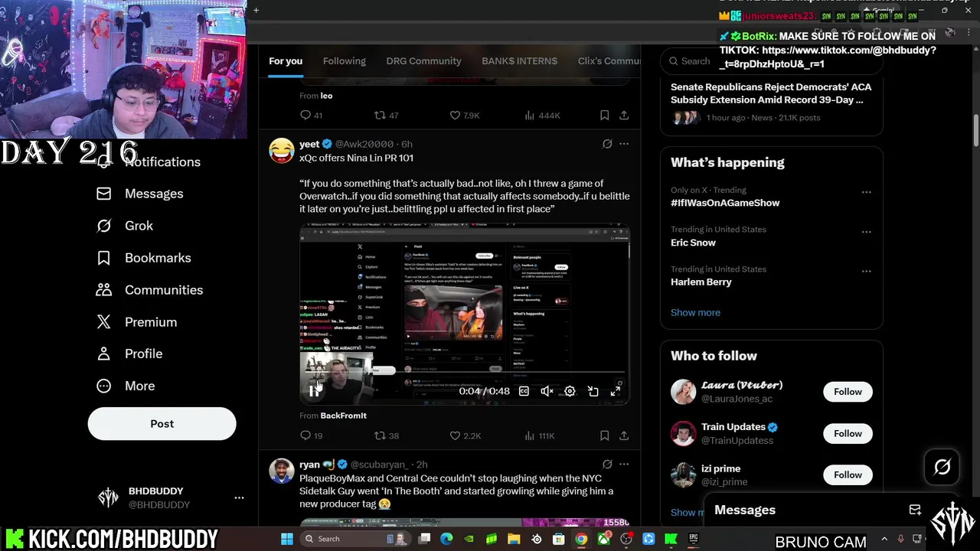Screen dimensions: 980x551
Task: Open Grok actions on ryan's post
Action: click(607, 465)
